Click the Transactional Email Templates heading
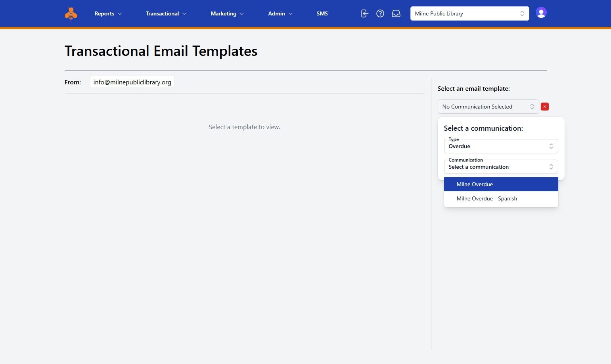 (x=161, y=51)
